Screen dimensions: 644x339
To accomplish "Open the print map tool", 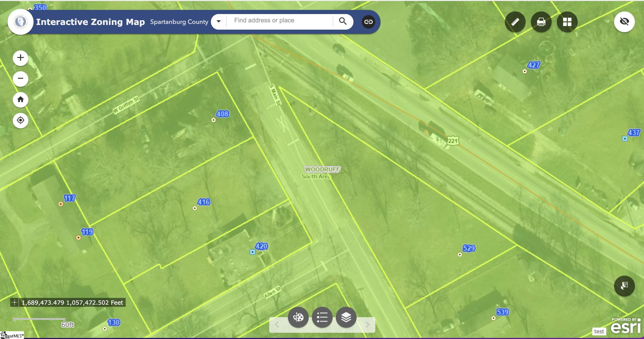I will (x=541, y=22).
